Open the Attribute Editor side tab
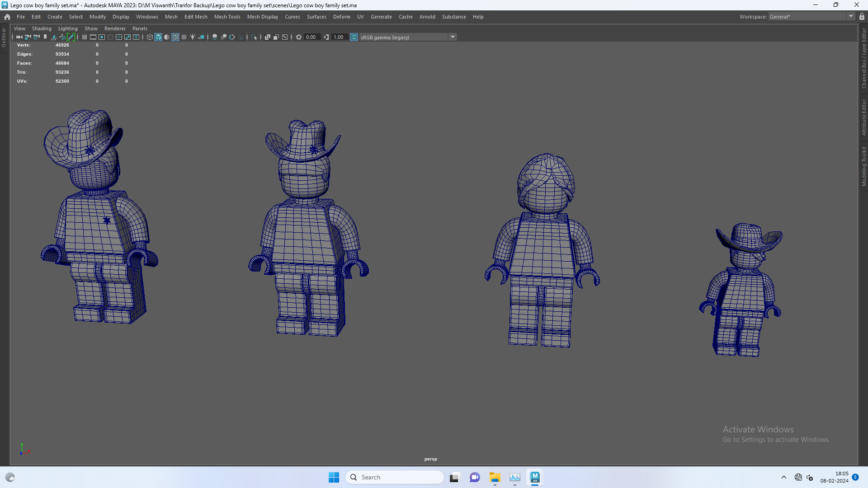 point(863,117)
